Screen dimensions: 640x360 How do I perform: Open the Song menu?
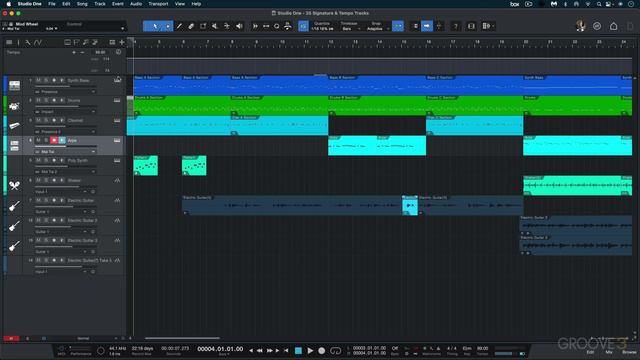[x=82, y=4]
